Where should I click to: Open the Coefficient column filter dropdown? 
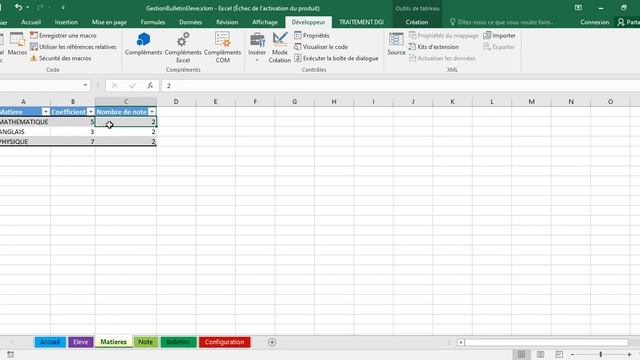pyautogui.click(x=91, y=112)
